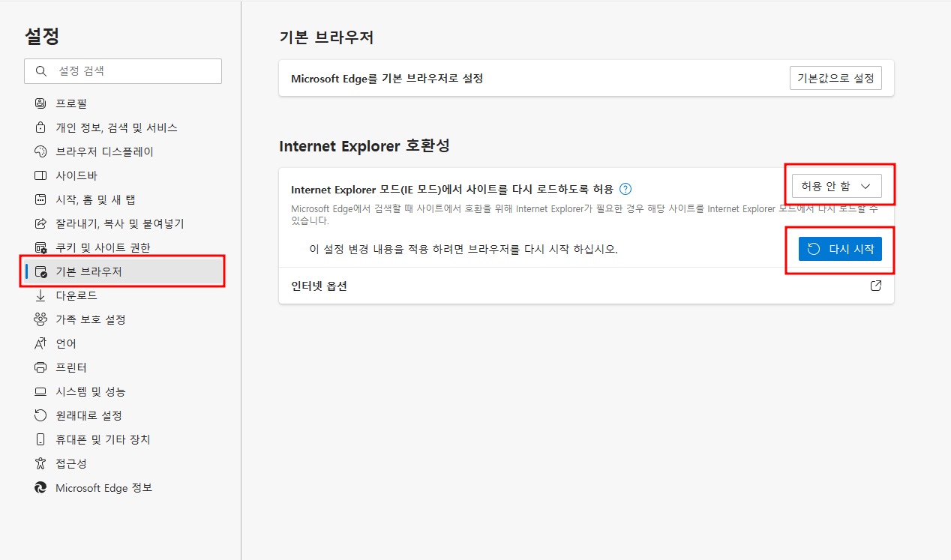This screenshot has width=951, height=560.
Task: Click the accessibility figure icon beside 접근성
Action: (x=40, y=463)
